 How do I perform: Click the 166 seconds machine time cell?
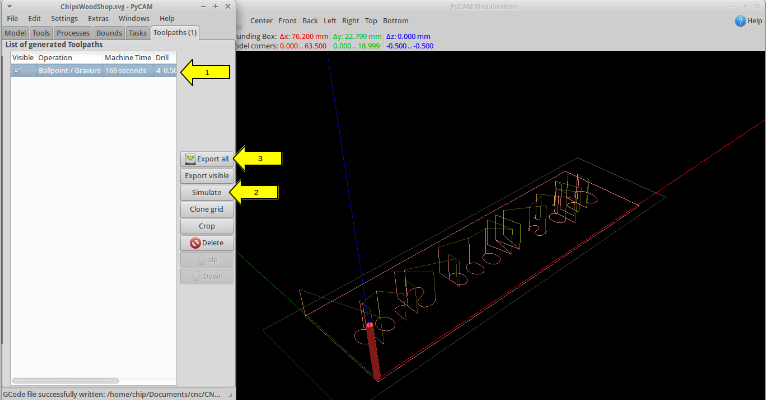click(x=125, y=71)
